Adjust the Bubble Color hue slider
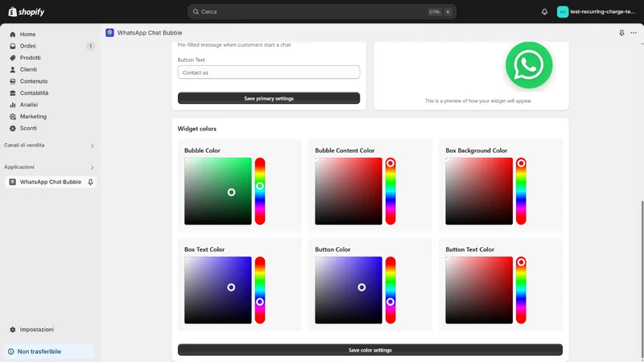The image size is (644, 362). pyautogui.click(x=260, y=191)
